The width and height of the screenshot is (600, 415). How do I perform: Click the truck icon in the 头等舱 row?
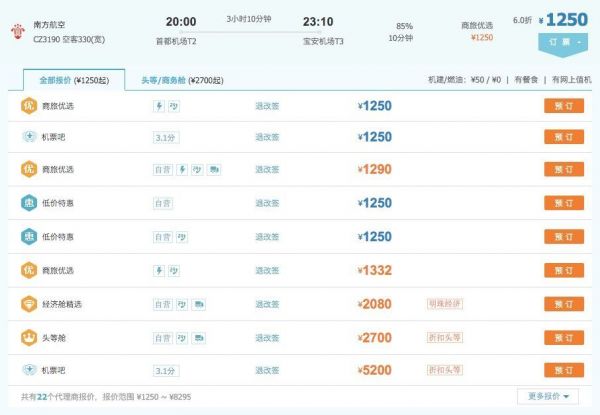click(199, 337)
